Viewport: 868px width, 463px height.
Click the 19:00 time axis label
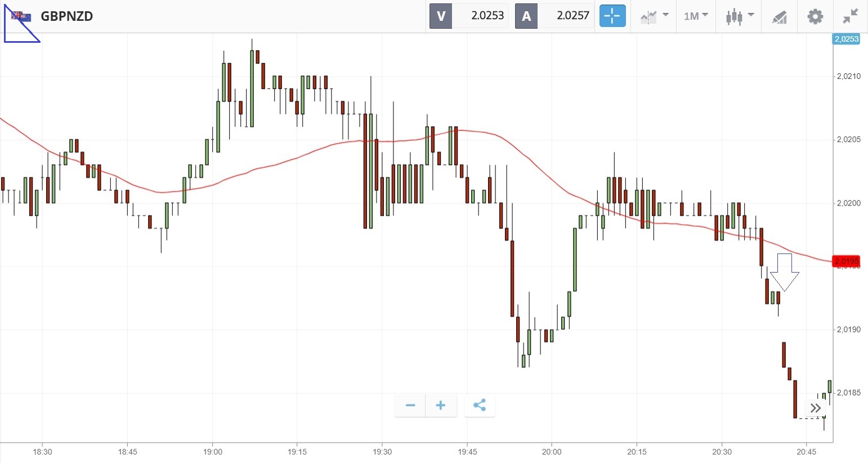coord(212,452)
